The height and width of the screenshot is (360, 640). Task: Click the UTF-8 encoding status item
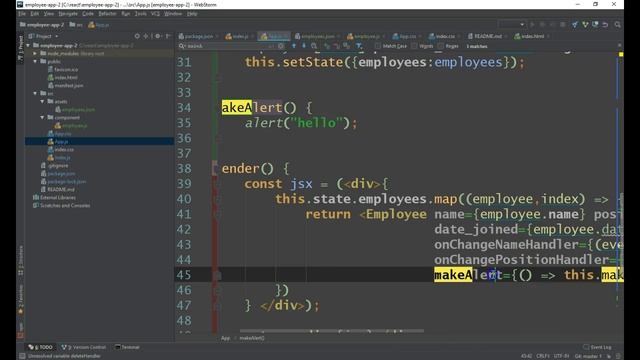(x=561, y=356)
